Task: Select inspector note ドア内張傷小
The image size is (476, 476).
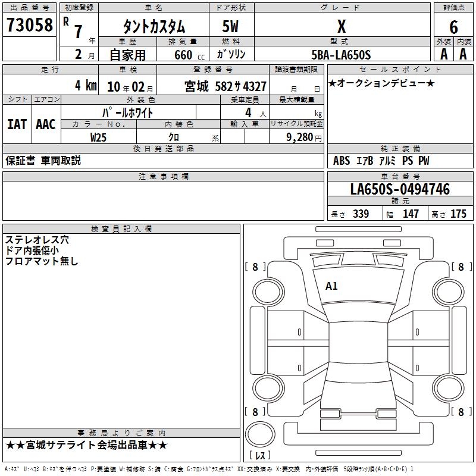Action: (32, 250)
